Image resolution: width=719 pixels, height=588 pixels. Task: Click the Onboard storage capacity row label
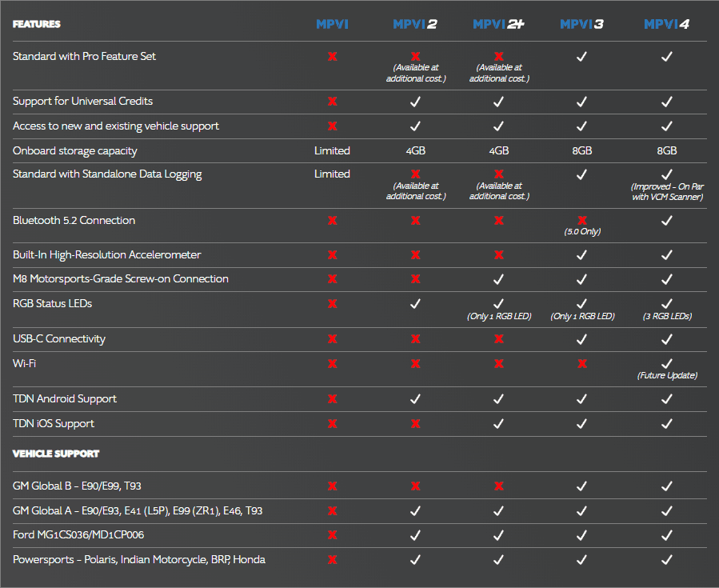(x=75, y=150)
